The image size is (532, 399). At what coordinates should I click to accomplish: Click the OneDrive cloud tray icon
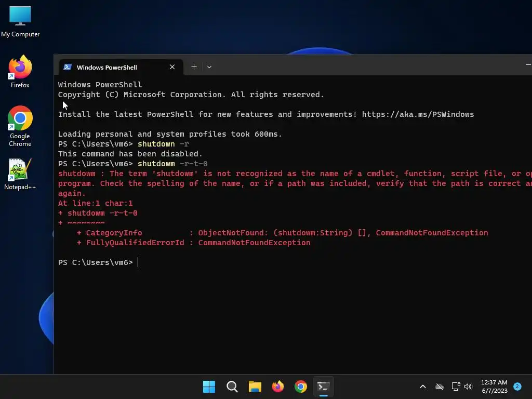pyautogui.click(x=440, y=387)
